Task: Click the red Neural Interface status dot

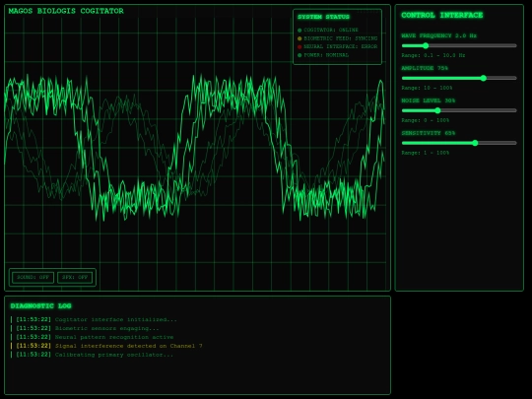Action: click(x=299, y=47)
